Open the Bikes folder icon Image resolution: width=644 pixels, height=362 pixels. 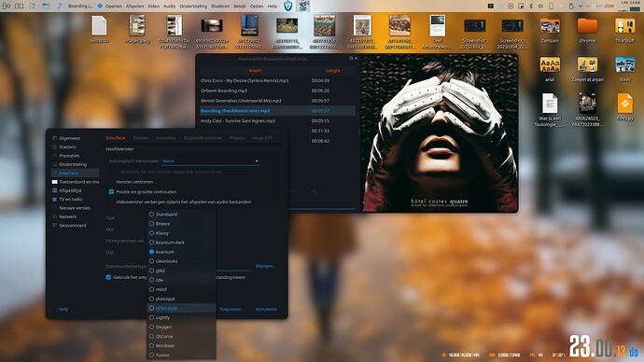[624, 69]
